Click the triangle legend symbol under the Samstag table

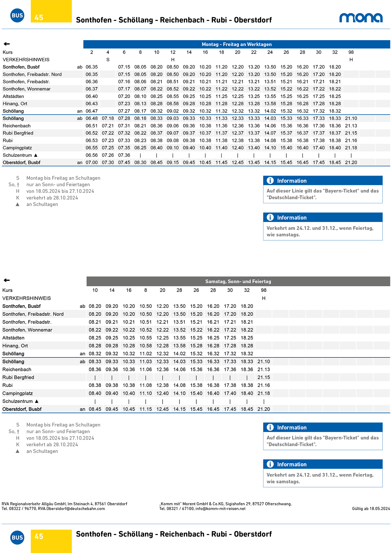click(x=17, y=451)
